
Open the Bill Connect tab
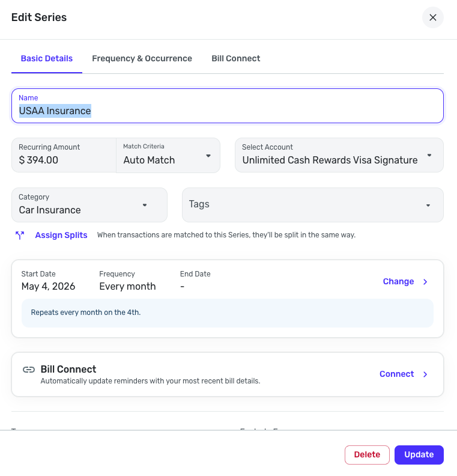coord(236,59)
